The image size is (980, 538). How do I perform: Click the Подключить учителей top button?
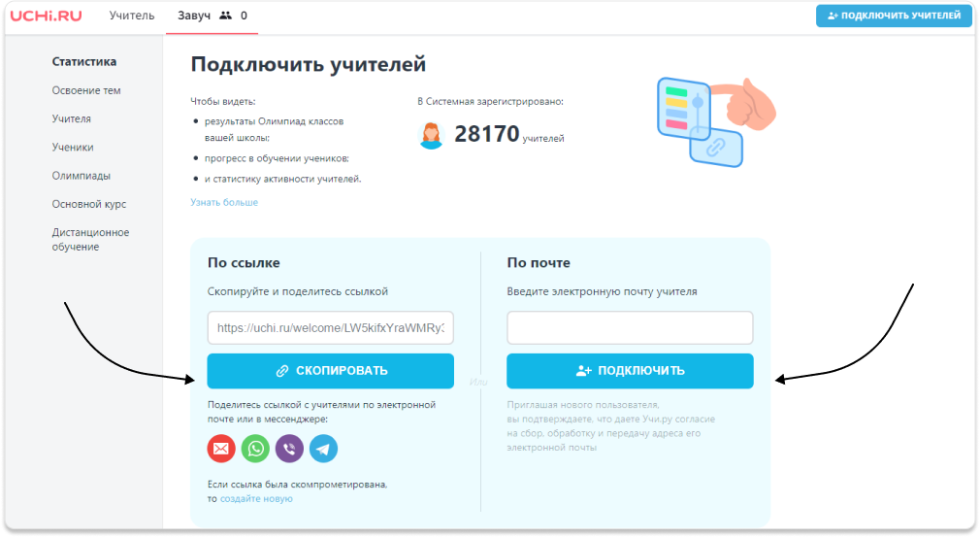(x=894, y=16)
